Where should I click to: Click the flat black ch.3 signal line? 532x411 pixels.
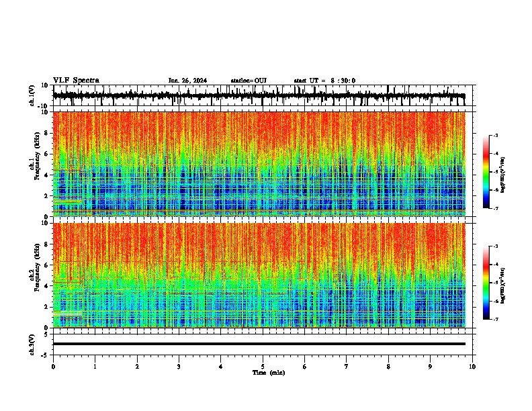pos(259,344)
